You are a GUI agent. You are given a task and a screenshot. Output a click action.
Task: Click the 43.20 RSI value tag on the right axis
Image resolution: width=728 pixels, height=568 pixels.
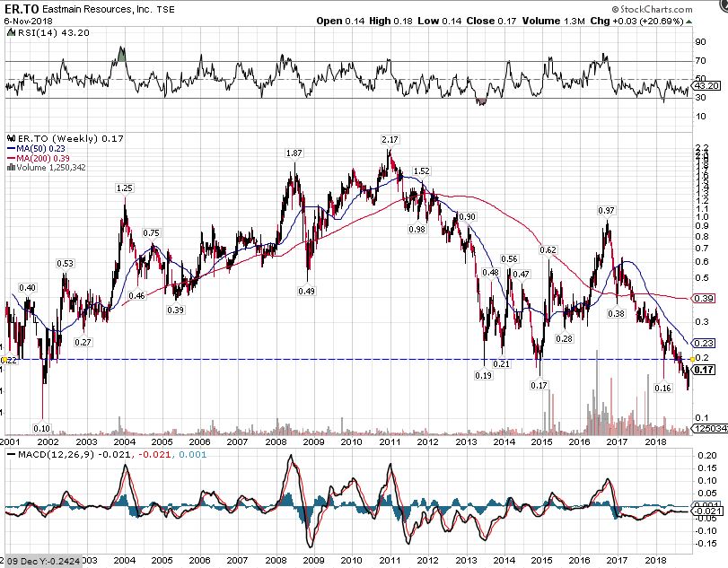coord(706,86)
